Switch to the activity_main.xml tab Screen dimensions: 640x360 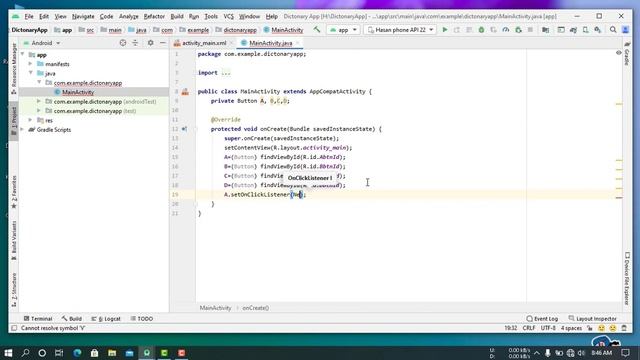[x=204, y=43]
